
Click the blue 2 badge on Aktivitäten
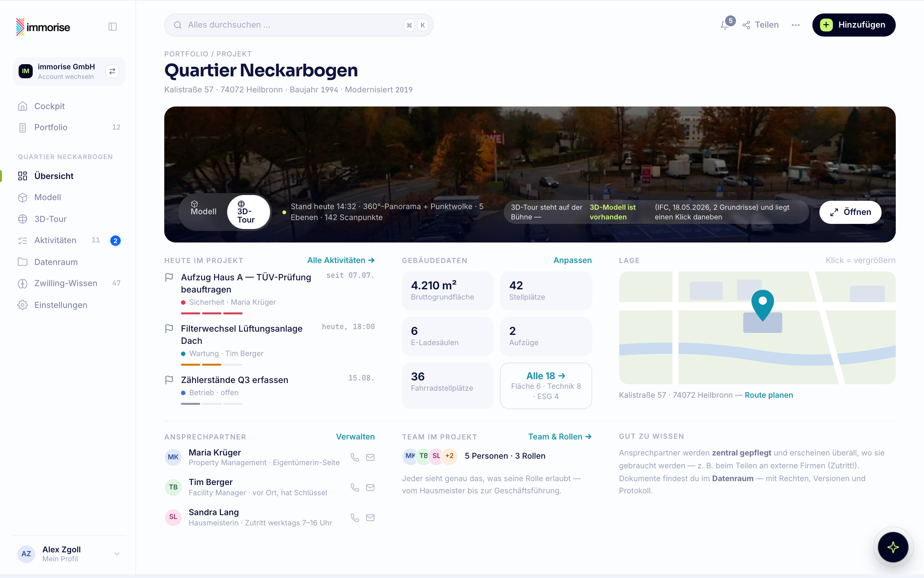(x=115, y=241)
